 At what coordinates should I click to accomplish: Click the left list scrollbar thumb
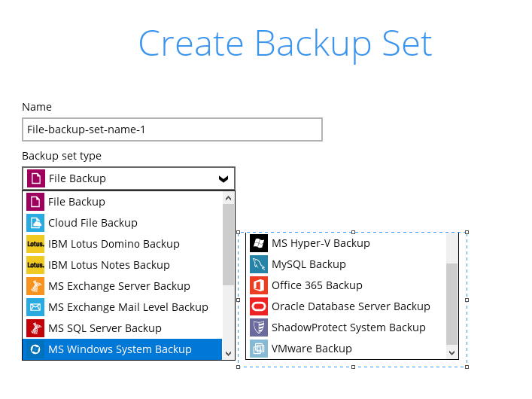[228, 245]
